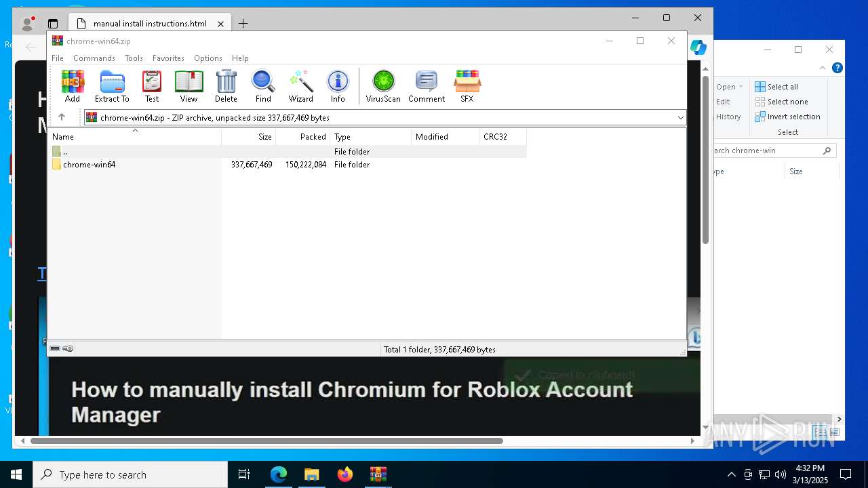
Task: Open the Help menu
Action: coord(240,58)
